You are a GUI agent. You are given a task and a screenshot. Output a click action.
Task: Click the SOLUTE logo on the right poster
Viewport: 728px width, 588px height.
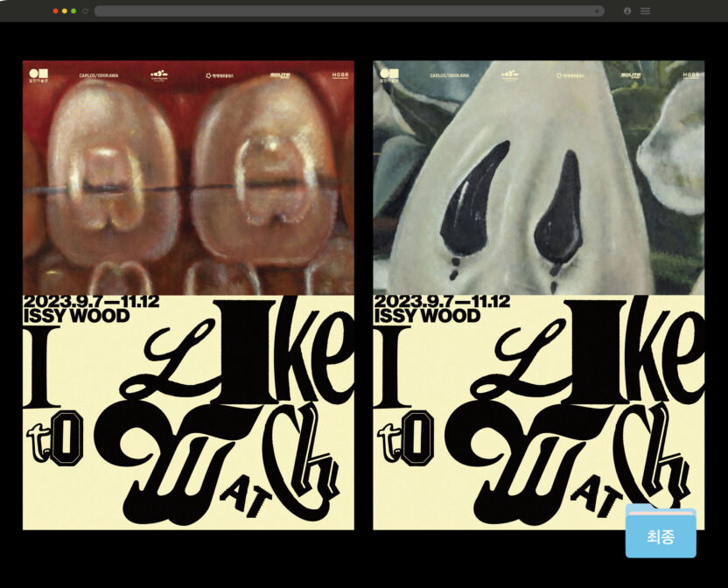[631, 75]
